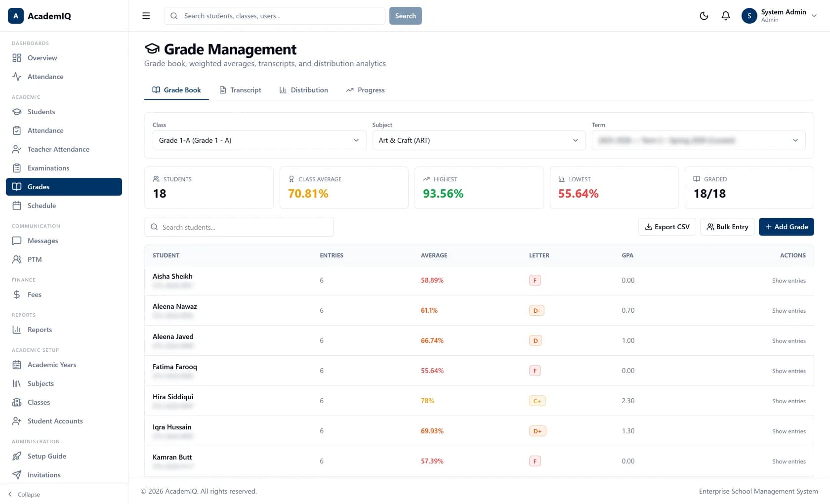
Task: Expand System Admin user menu
Action: pos(779,16)
